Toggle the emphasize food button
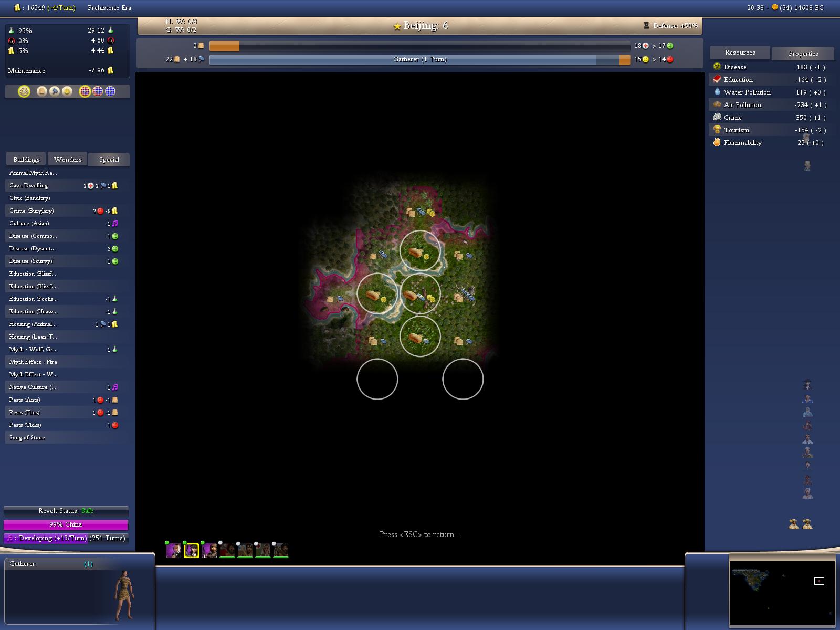The width and height of the screenshot is (840, 630). (x=42, y=91)
